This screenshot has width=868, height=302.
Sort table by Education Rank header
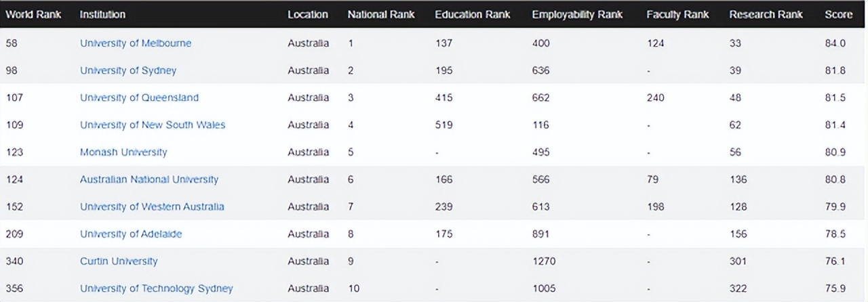click(473, 14)
